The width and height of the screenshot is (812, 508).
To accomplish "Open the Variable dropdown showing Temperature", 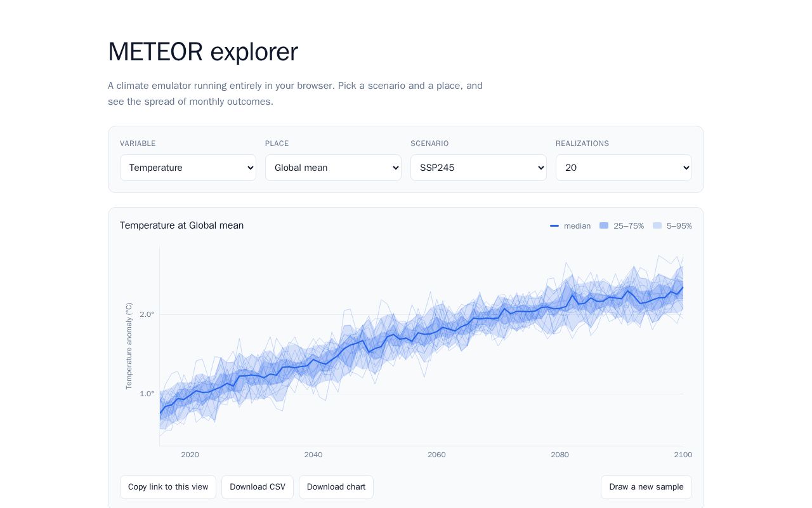I will 188,168.
